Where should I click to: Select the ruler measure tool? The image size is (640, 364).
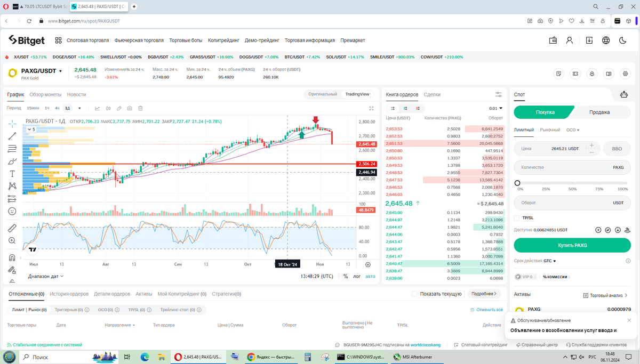tap(12, 228)
